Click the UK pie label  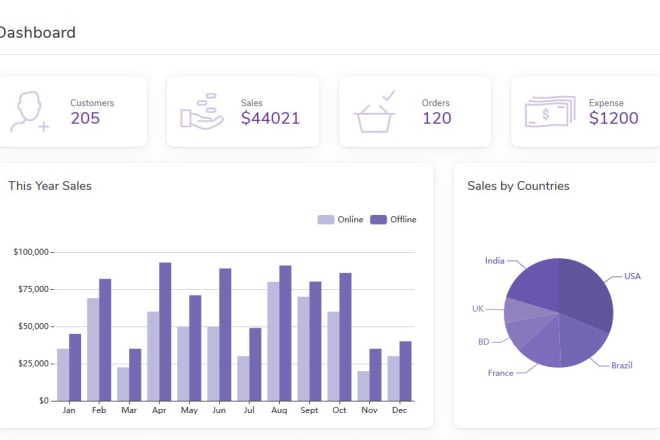click(x=478, y=309)
